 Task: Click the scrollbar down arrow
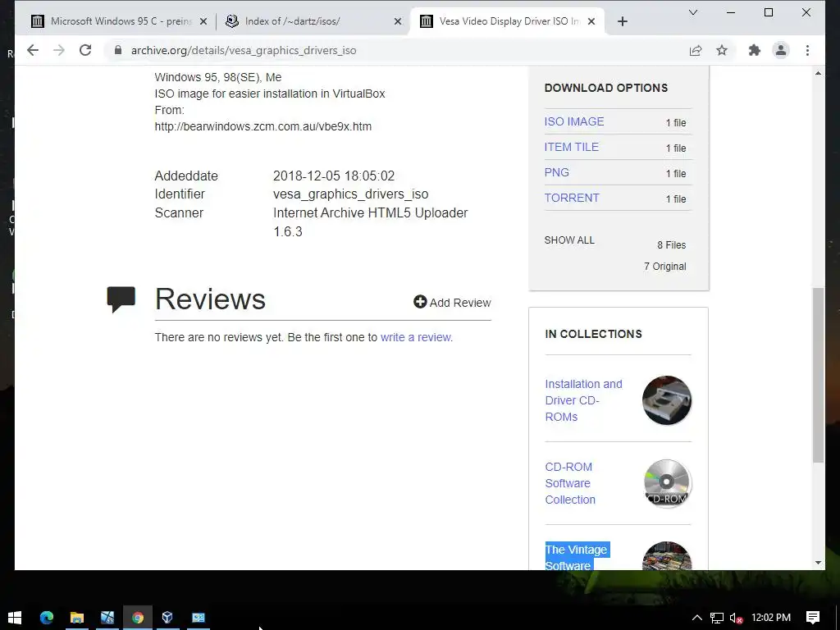818,563
